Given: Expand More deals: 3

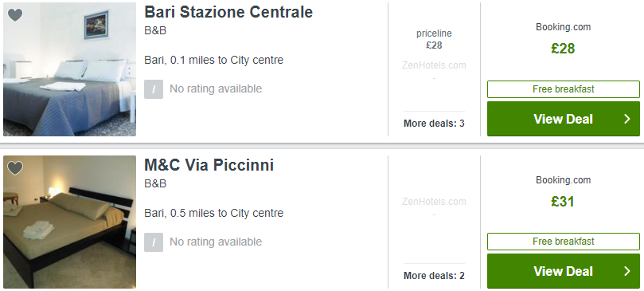Looking at the screenshot, I should (434, 124).
